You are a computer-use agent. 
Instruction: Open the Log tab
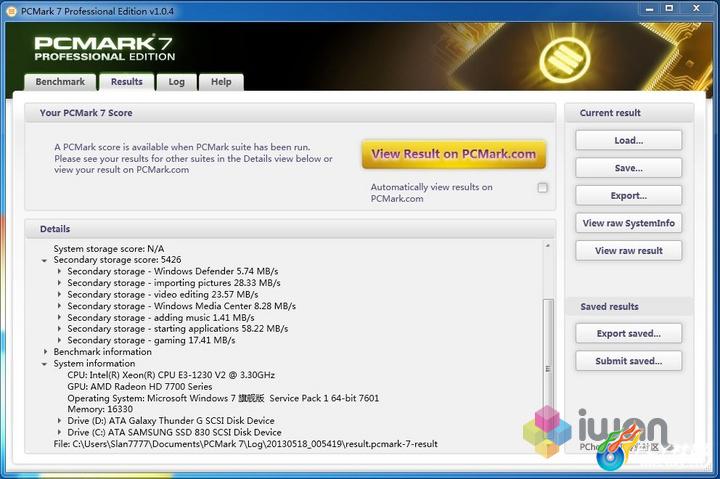[x=176, y=82]
